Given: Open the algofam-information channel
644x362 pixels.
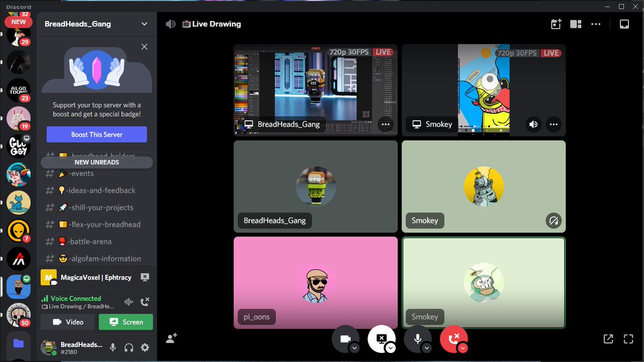Looking at the screenshot, I should click(x=97, y=258).
